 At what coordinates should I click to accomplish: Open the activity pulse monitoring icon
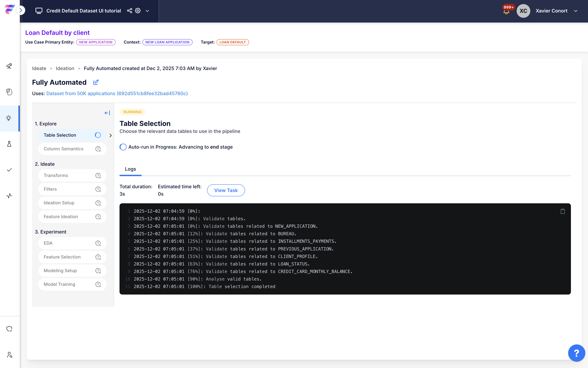point(9,196)
